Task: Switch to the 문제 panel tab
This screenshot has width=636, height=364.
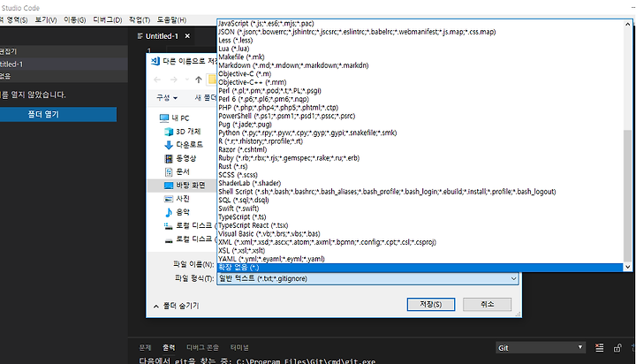Action: point(145,348)
